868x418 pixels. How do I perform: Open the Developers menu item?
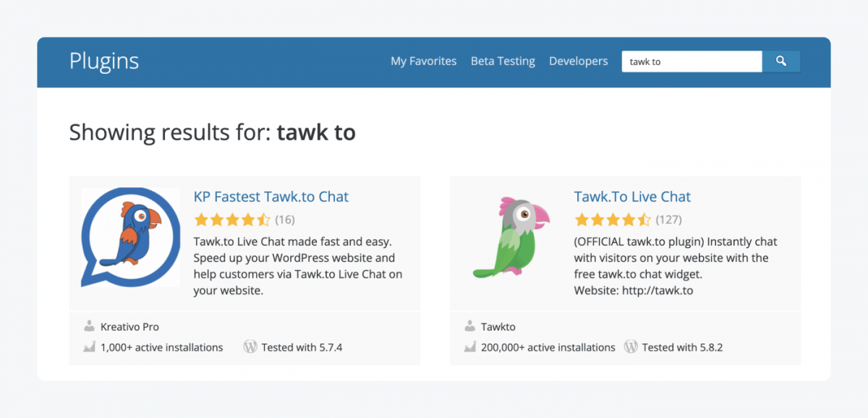pyautogui.click(x=579, y=61)
